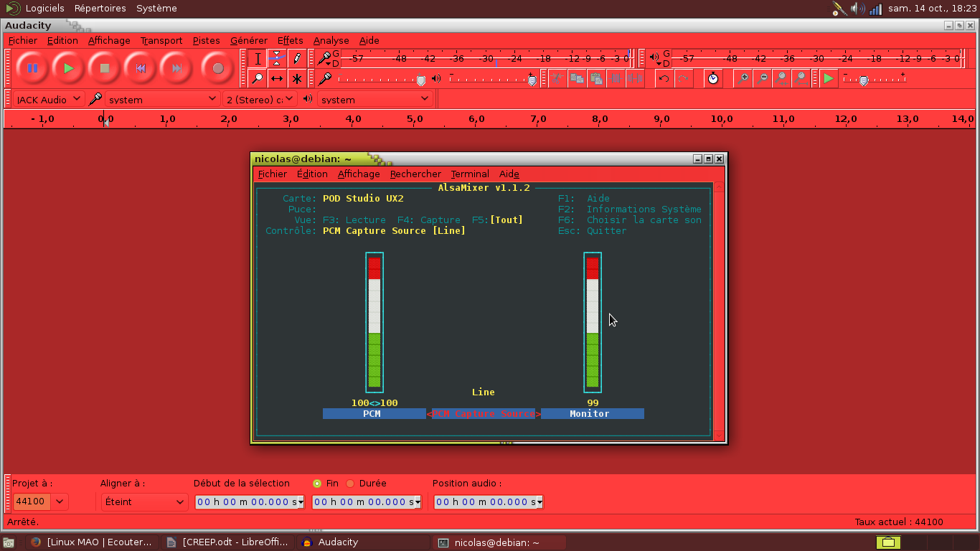Open Audacity's Fichier menu

(x=22, y=41)
